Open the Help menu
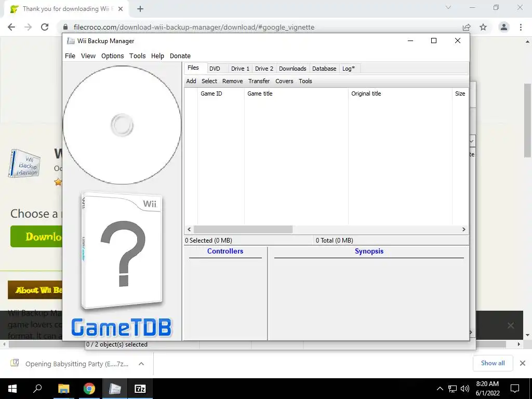This screenshot has width=532, height=399. 157,56
